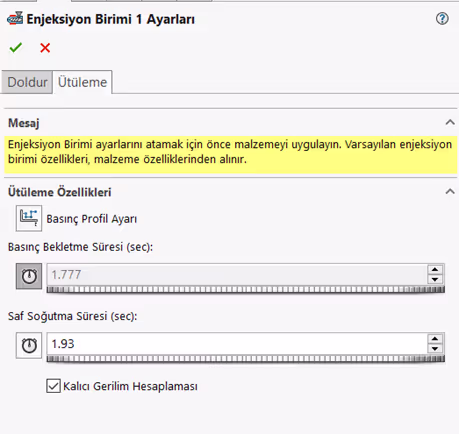Toggle the Saf Soğutma Süresi clock icon
The height and width of the screenshot is (434, 459).
click(29, 345)
